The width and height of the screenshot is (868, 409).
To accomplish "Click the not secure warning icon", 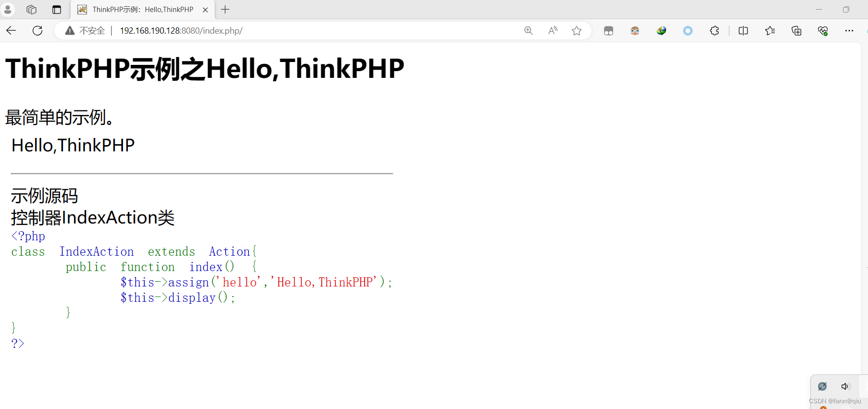I will point(70,31).
